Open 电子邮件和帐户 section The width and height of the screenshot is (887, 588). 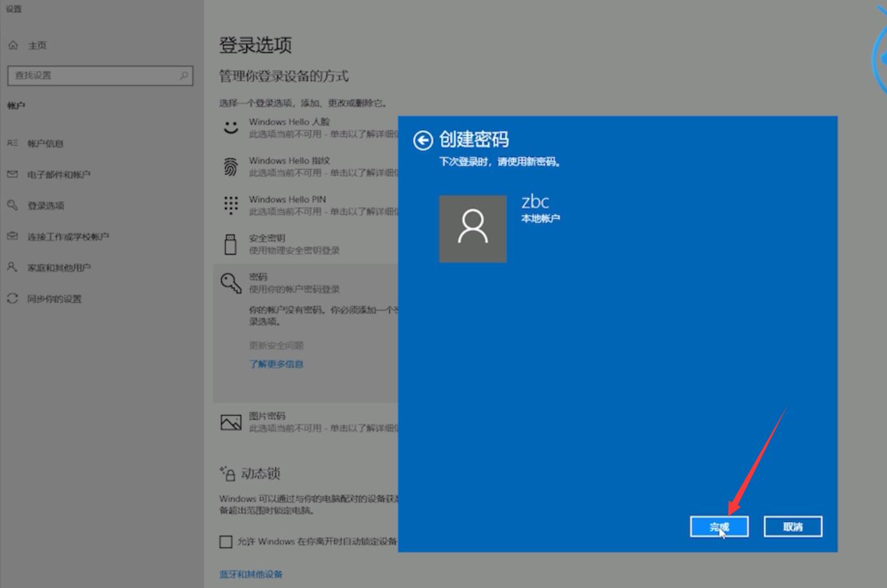click(59, 174)
